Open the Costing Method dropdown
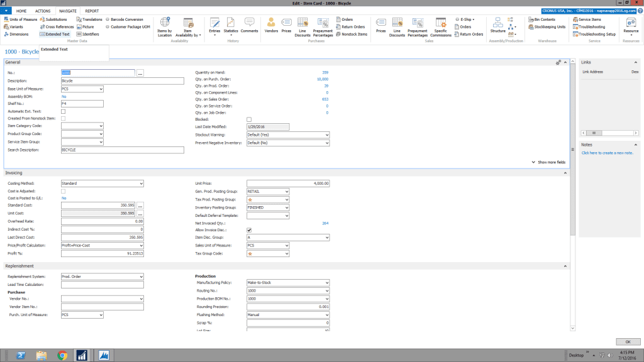Image resolution: width=644 pixels, height=362 pixels. click(x=141, y=184)
